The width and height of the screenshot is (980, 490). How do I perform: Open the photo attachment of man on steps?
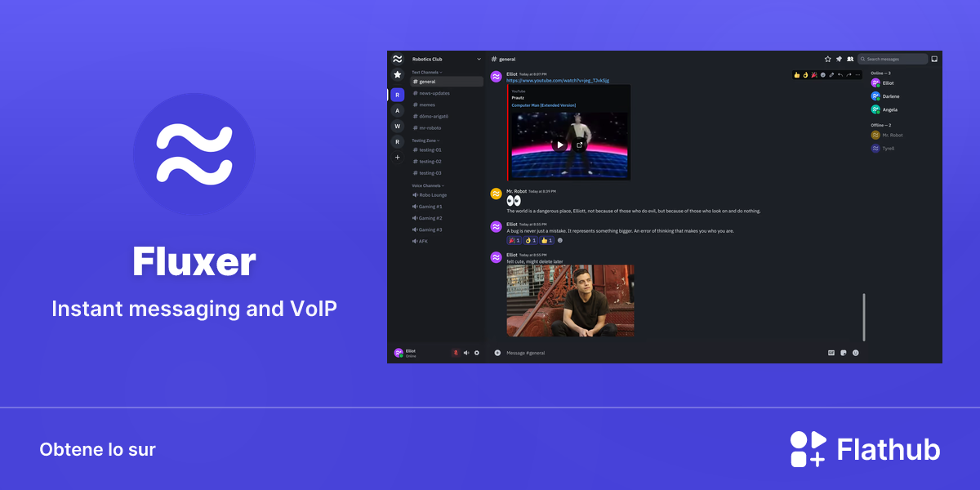coord(570,301)
